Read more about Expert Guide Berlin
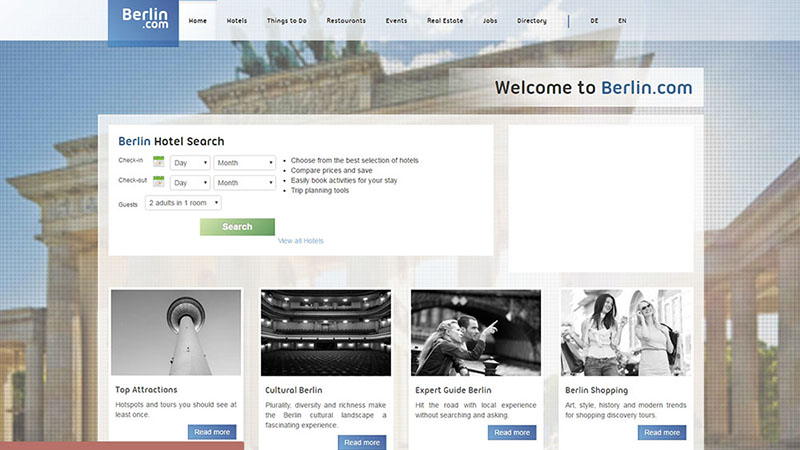800x450 pixels. 512,432
